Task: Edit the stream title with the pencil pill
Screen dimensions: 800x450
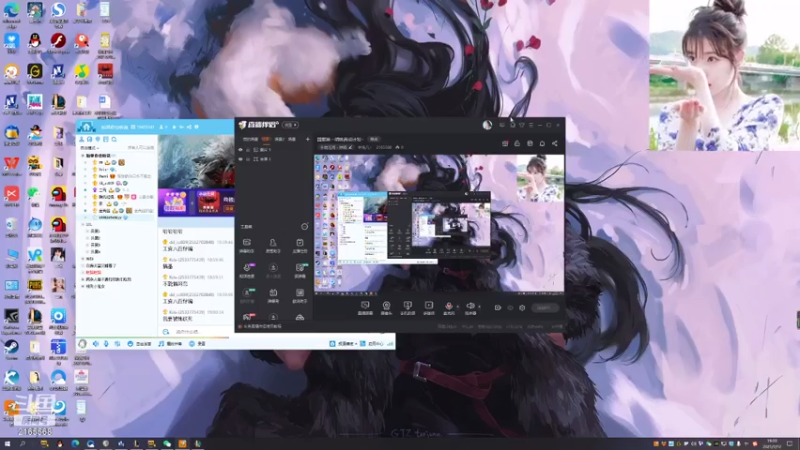Action: 336,147
